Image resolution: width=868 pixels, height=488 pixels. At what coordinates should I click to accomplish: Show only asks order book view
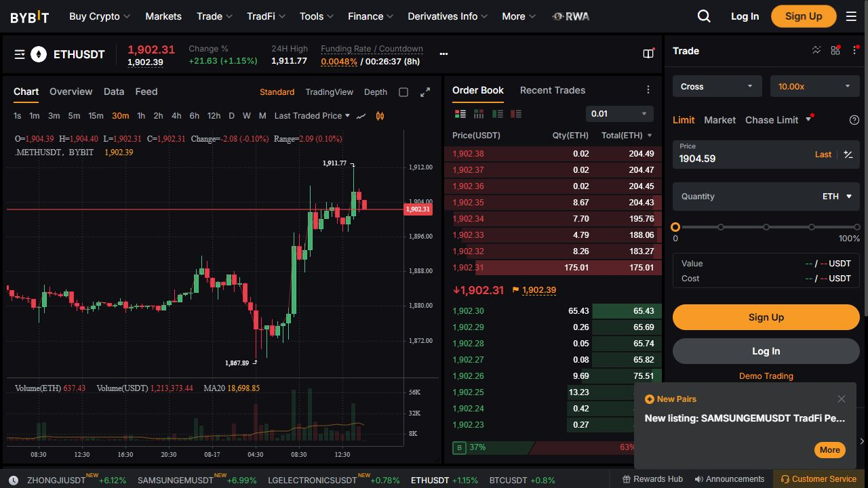(x=516, y=114)
